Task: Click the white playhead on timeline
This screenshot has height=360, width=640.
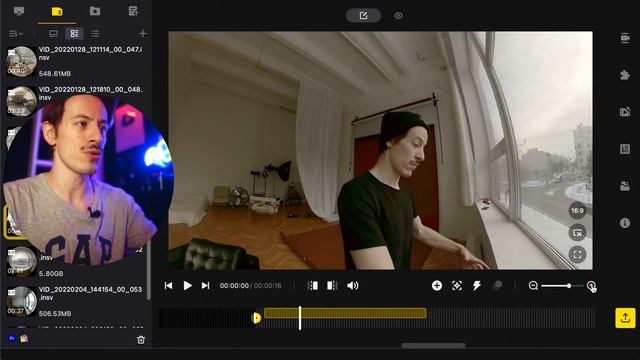Action: click(300, 318)
